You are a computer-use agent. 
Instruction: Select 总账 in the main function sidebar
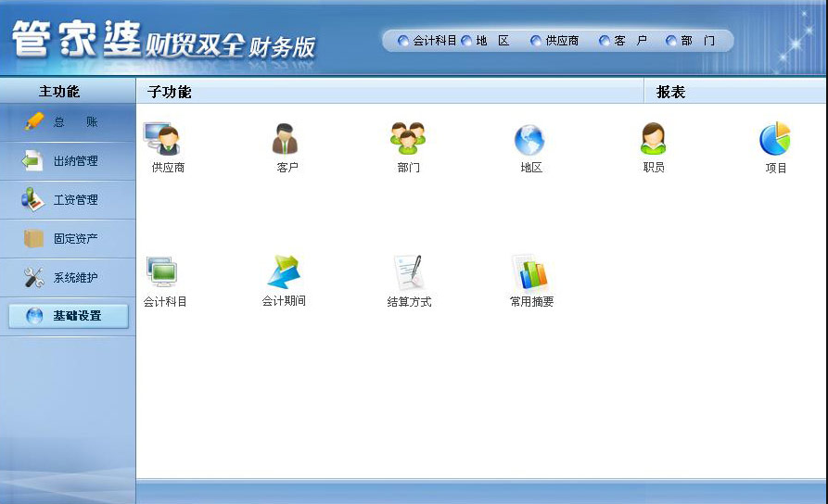(x=68, y=122)
